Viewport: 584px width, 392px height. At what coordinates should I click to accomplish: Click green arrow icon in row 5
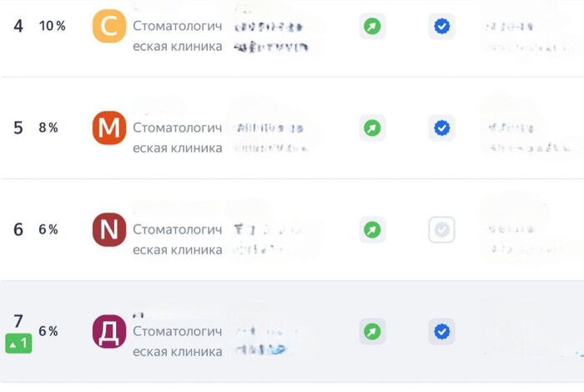372,128
